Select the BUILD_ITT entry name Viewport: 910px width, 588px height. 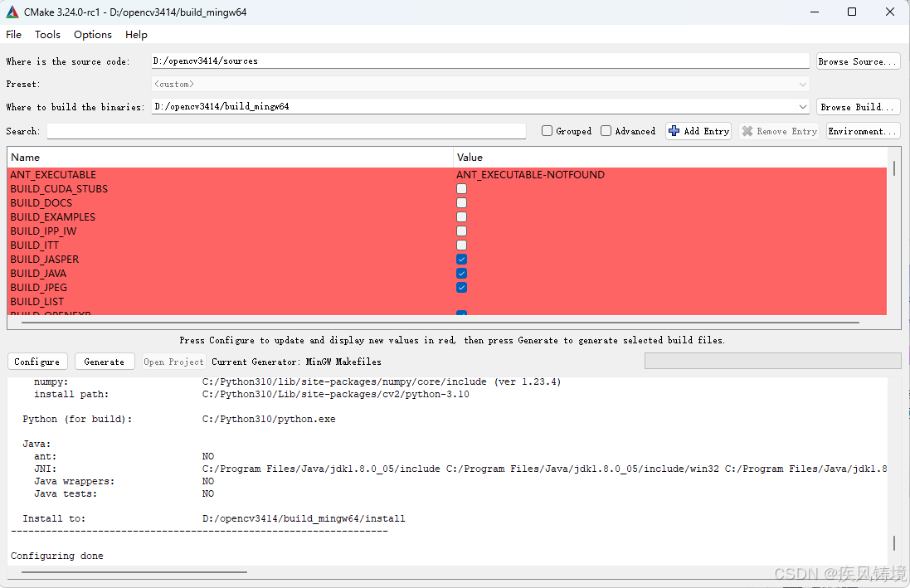click(x=34, y=245)
